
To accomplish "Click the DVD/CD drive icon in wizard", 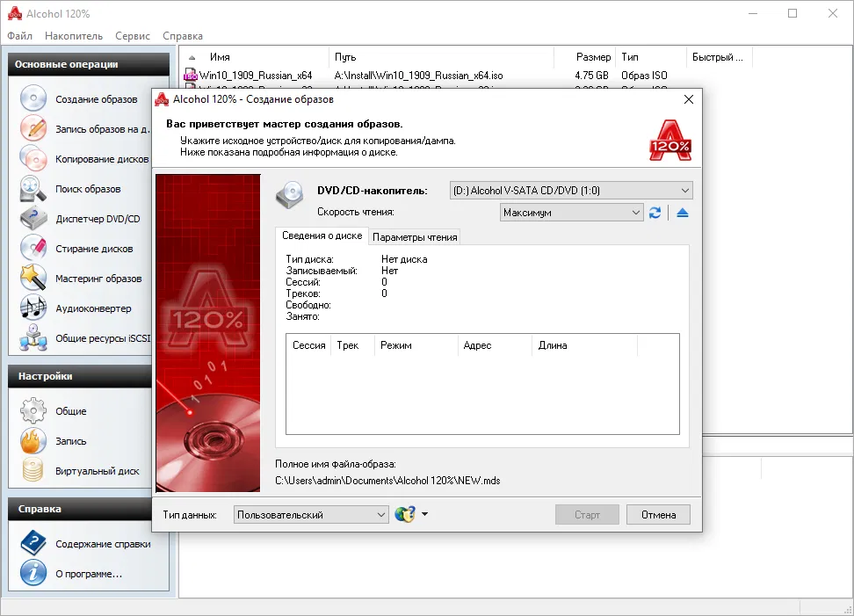I will [x=290, y=196].
